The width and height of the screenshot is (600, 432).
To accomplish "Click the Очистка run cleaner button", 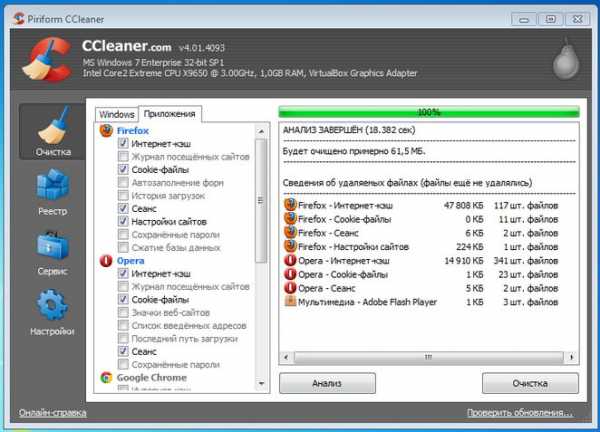I will coord(530,383).
